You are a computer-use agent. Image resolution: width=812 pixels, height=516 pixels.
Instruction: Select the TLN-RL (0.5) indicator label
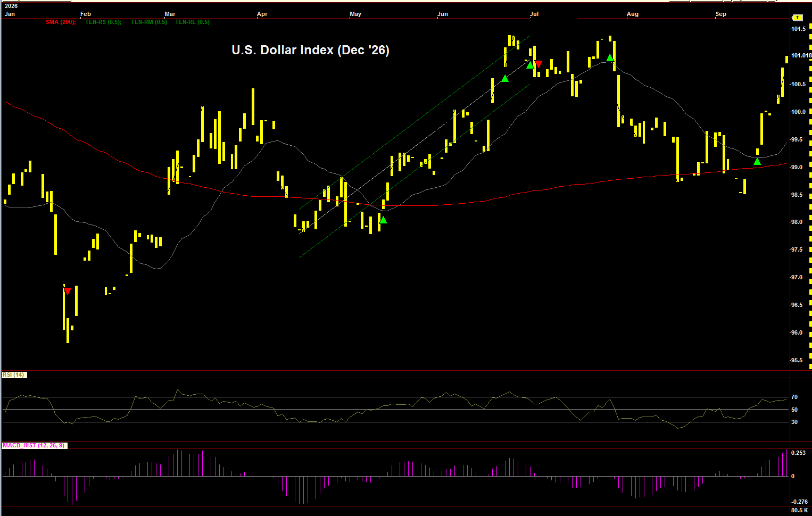(193, 22)
